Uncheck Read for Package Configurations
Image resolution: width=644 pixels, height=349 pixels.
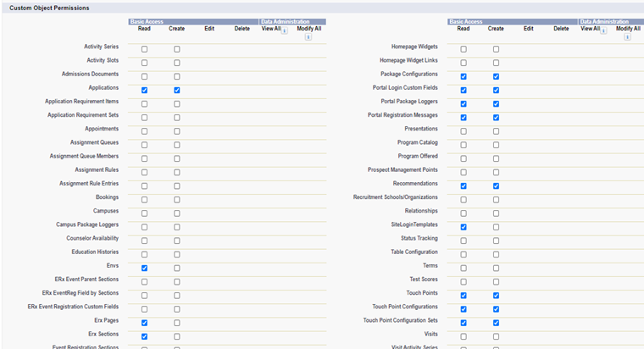click(x=464, y=76)
